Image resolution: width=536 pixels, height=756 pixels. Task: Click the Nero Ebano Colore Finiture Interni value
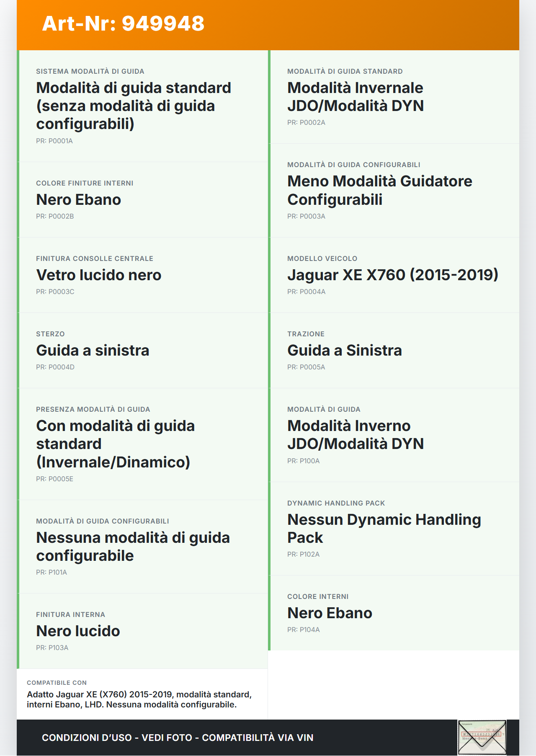[x=79, y=200]
